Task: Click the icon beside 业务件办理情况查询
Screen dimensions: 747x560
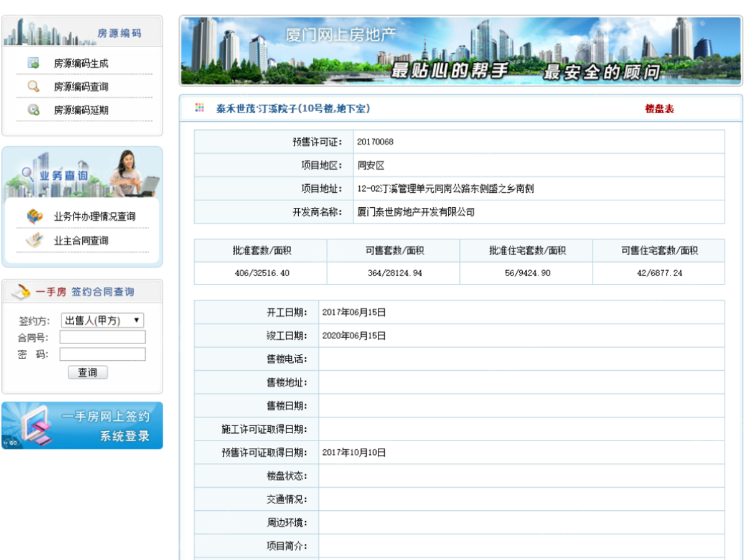Action: click(x=35, y=217)
